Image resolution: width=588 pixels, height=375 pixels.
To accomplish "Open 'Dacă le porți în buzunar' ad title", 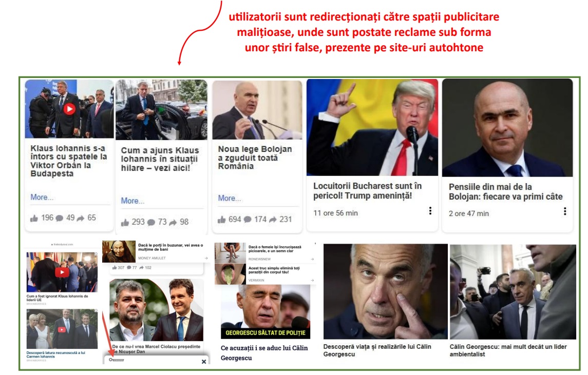I will (170, 247).
